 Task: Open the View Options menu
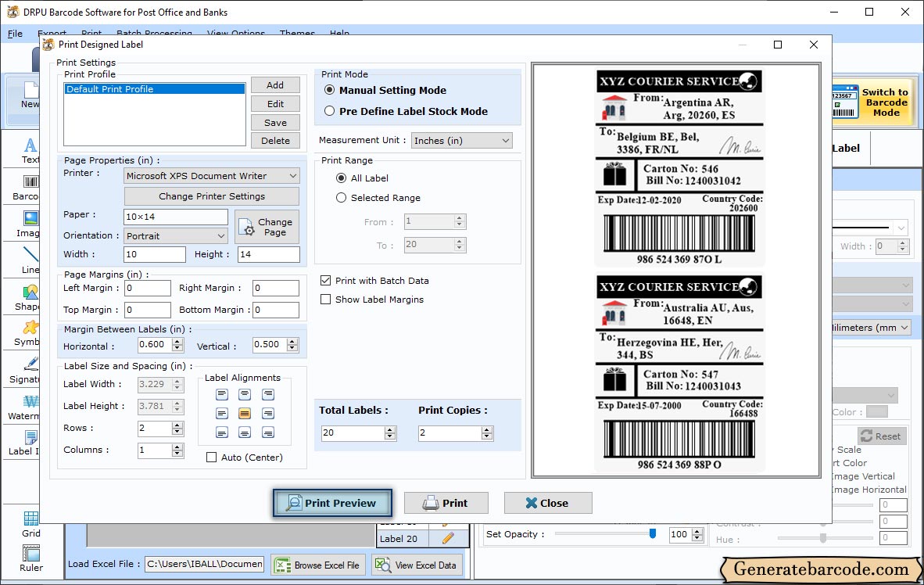(x=236, y=34)
